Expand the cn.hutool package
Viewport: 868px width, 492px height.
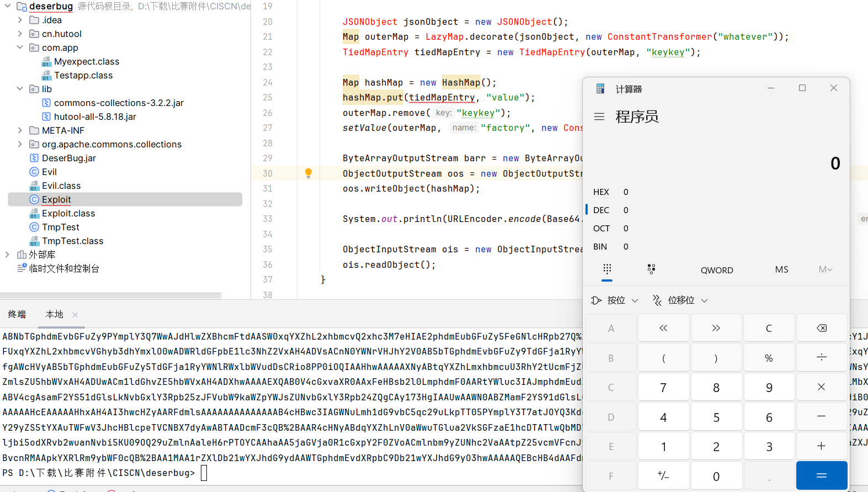[x=20, y=34]
